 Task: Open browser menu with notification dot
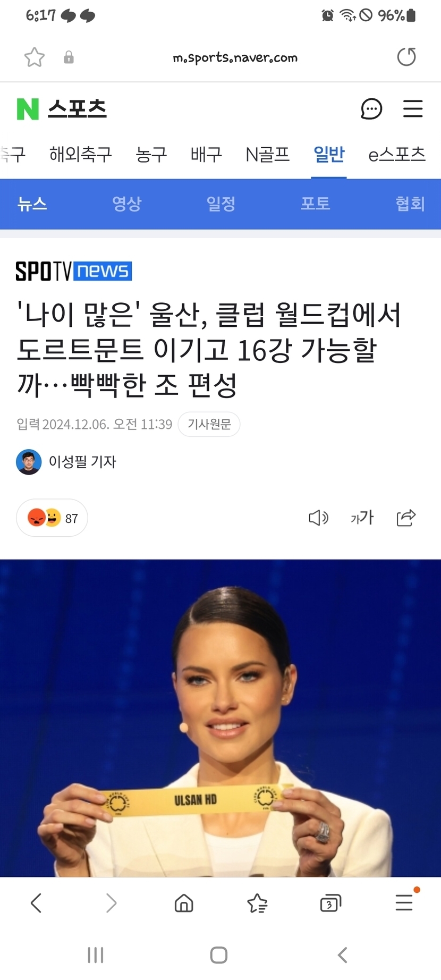point(405,902)
